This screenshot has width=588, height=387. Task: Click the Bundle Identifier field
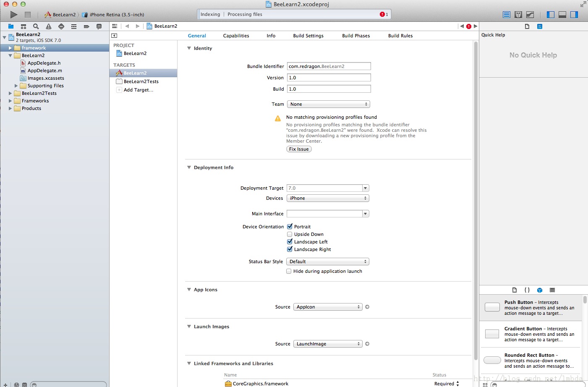tap(329, 66)
